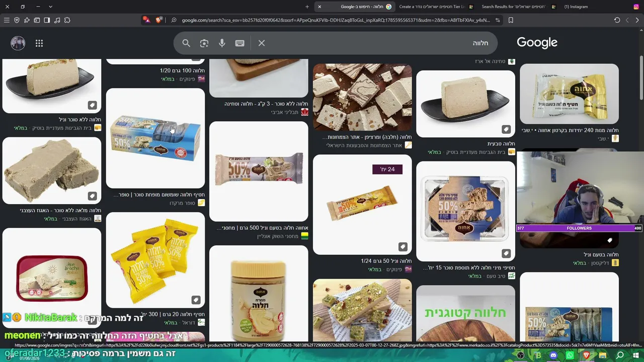Screen dimensions: 644x362
Task: Open the '24 יח' halva bar image
Action: click(x=362, y=204)
